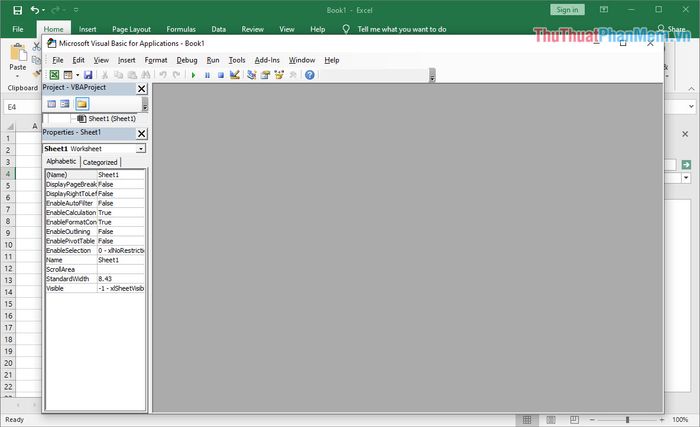This screenshot has height=427, width=700.
Task: Switch to Categorized properties tab
Action: (100, 162)
